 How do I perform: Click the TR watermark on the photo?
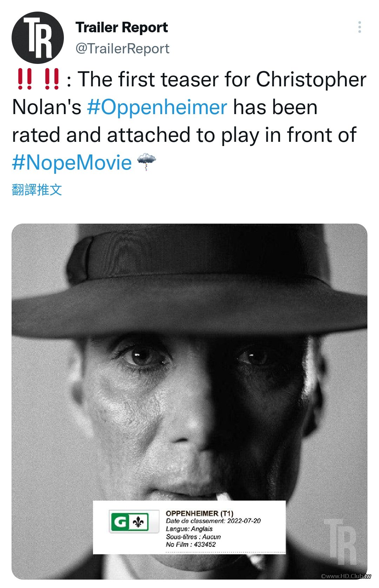click(340, 542)
